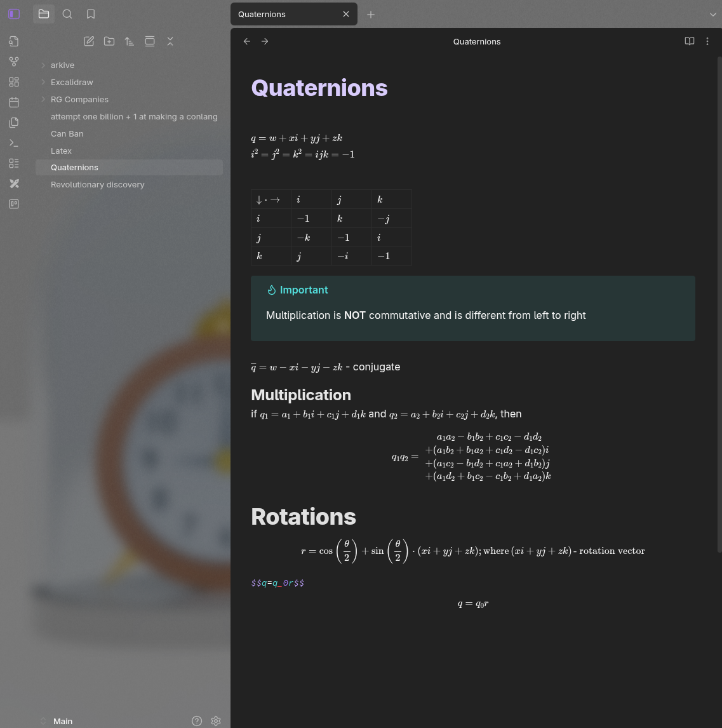
Task: Open the quick switcher icon in ribbon
Action: [x=14, y=41]
